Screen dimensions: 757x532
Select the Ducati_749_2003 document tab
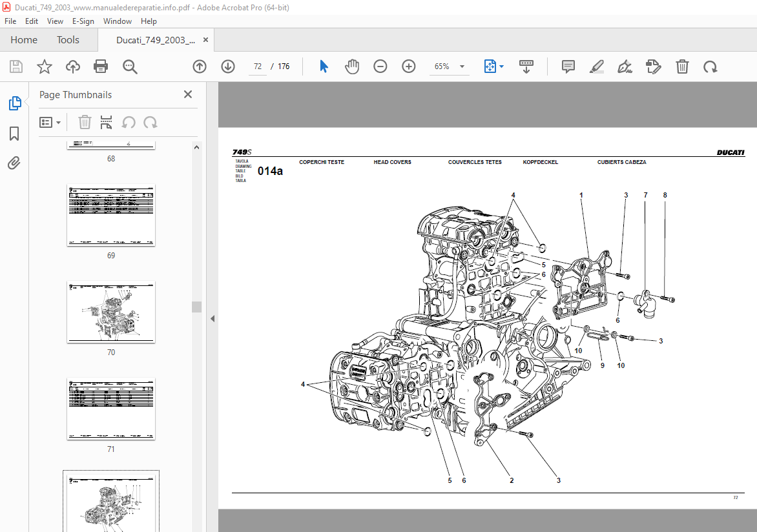coord(156,40)
